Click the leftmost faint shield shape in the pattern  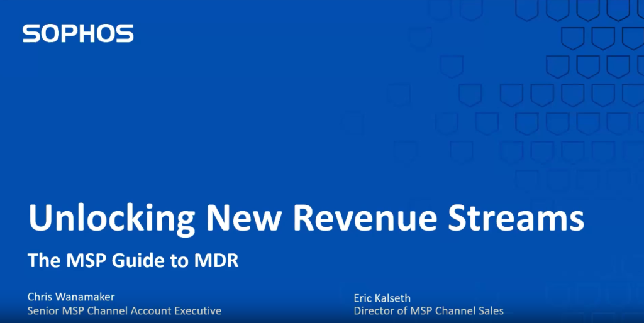[x=352, y=121]
